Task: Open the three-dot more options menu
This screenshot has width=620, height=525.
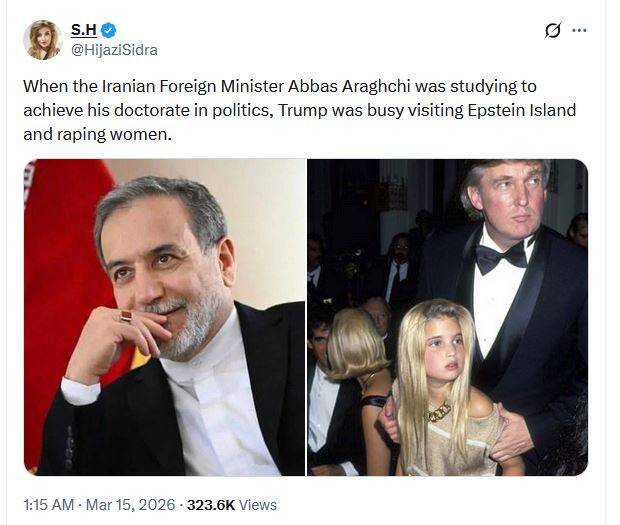Action: [579, 30]
